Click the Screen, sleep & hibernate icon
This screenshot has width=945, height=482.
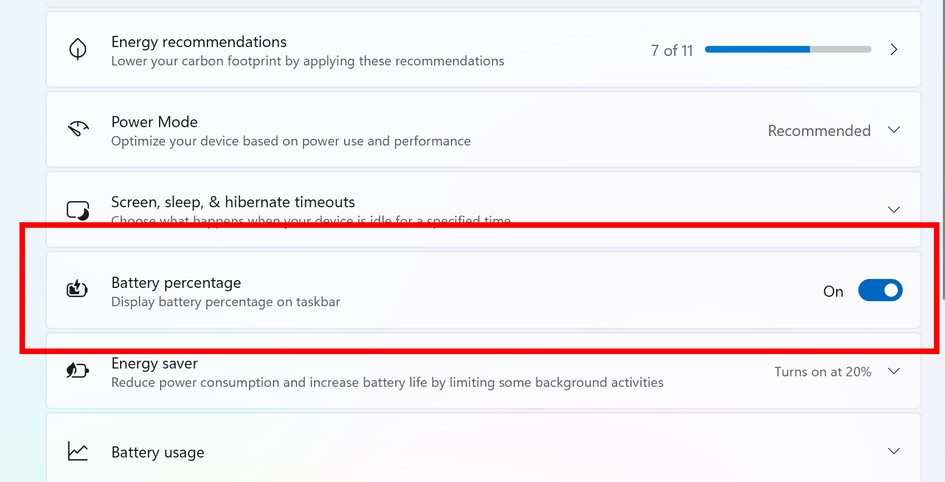pyautogui.click(x=78, y=210)
